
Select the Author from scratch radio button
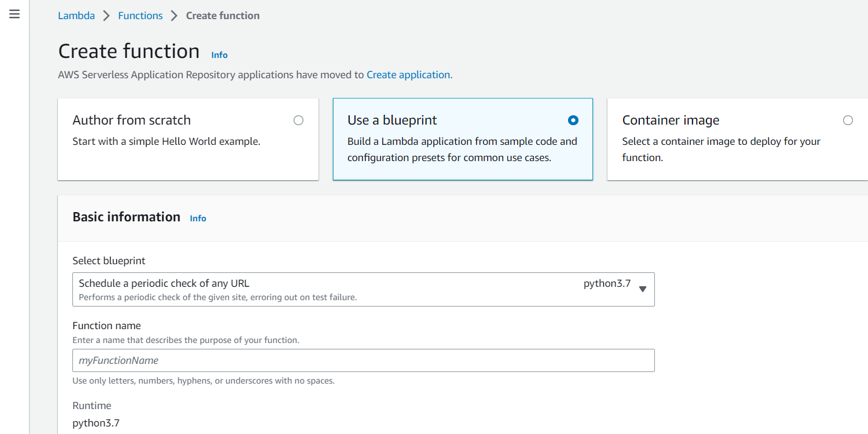(298, 121)
